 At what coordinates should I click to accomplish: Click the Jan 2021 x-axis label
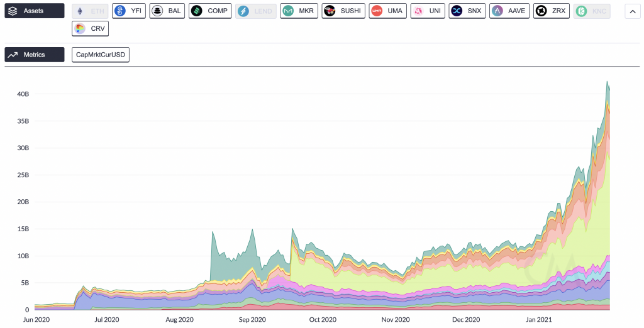point(539,319)
